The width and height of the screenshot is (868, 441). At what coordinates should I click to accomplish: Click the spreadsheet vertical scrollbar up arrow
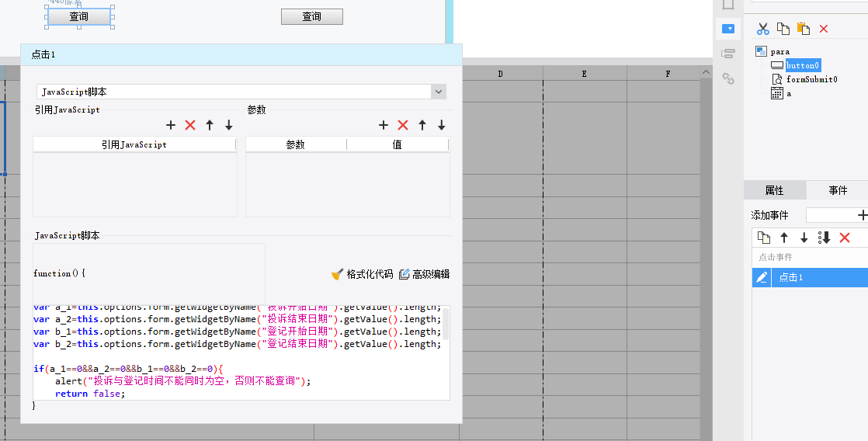[706, 72]
